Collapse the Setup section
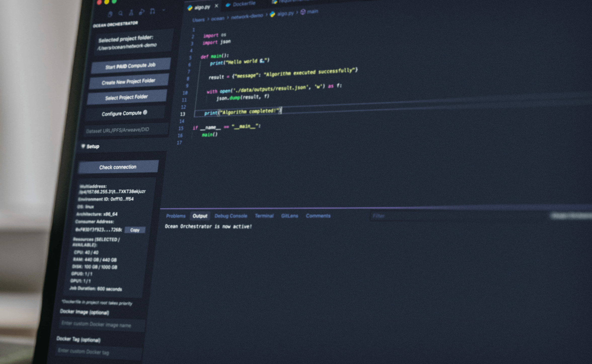This screenshot has width=592, height=364. 83,146
